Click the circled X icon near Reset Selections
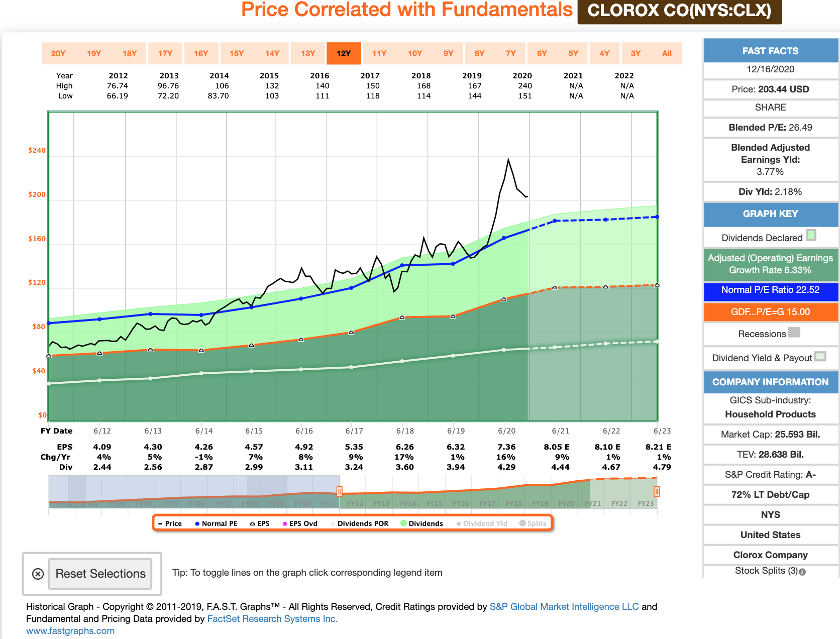The width and height of the screenshot is (840, 639). [x=38, y=574]
